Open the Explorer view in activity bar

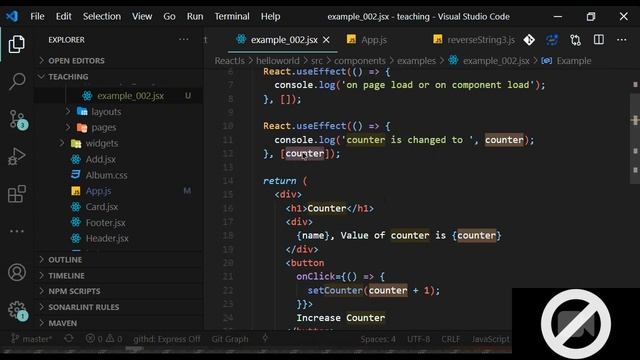click(16, 44)
